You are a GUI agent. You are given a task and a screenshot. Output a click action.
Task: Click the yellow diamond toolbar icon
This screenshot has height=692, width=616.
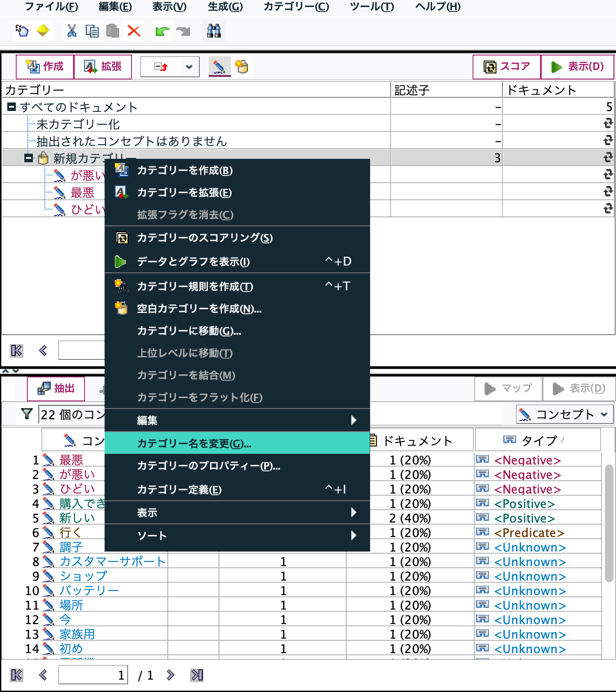43,31
